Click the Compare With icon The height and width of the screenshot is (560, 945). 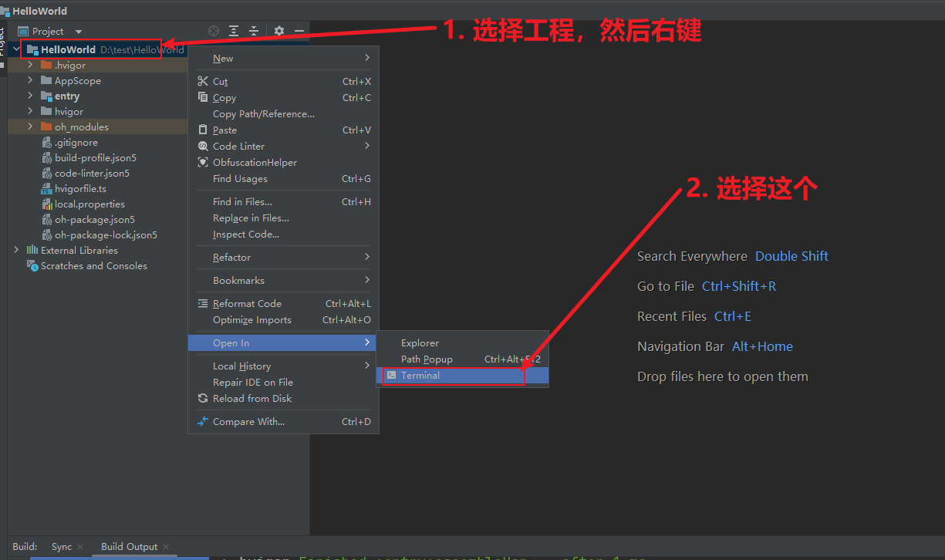tap(203, 421)
